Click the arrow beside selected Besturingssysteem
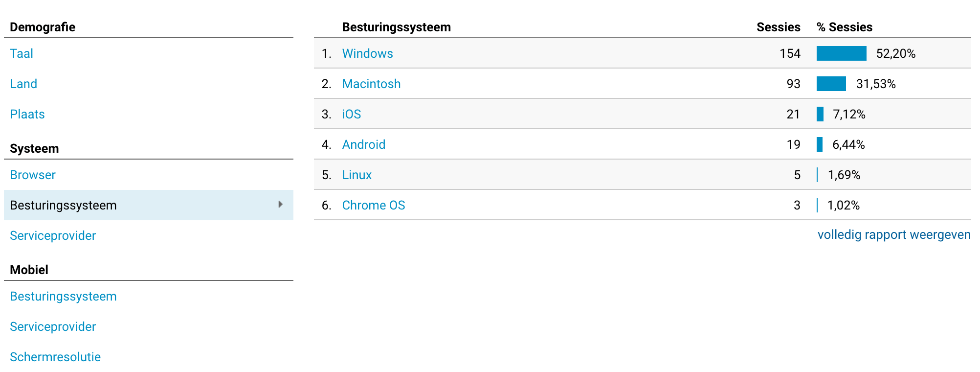 pyautogui.click(x=280, y=205)
